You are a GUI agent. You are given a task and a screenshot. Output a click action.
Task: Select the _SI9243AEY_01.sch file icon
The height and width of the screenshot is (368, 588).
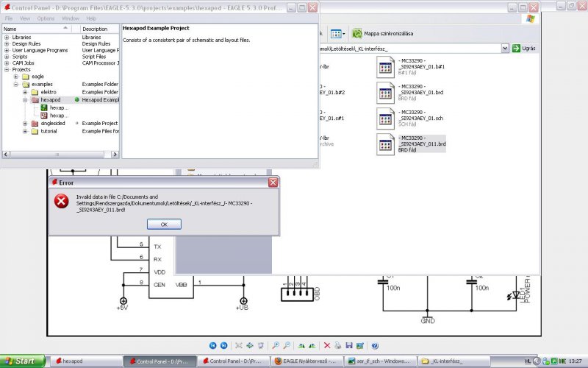pyautogui.click(x=385, y=118)
